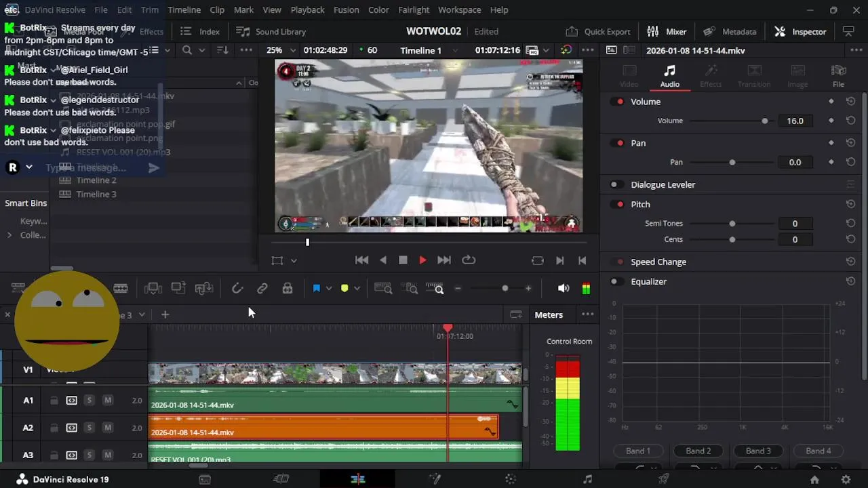
Task: Open the Fairlight menu
Action: (x=414, y=10)
